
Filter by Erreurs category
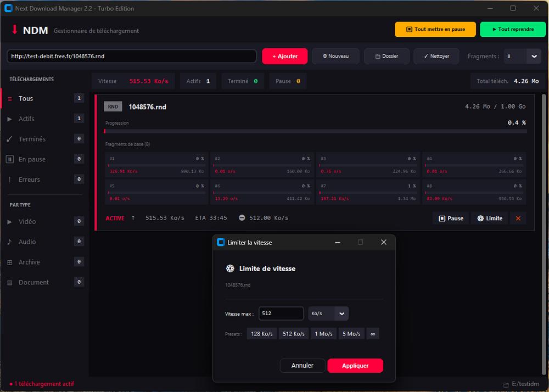[x=45, y=180]
